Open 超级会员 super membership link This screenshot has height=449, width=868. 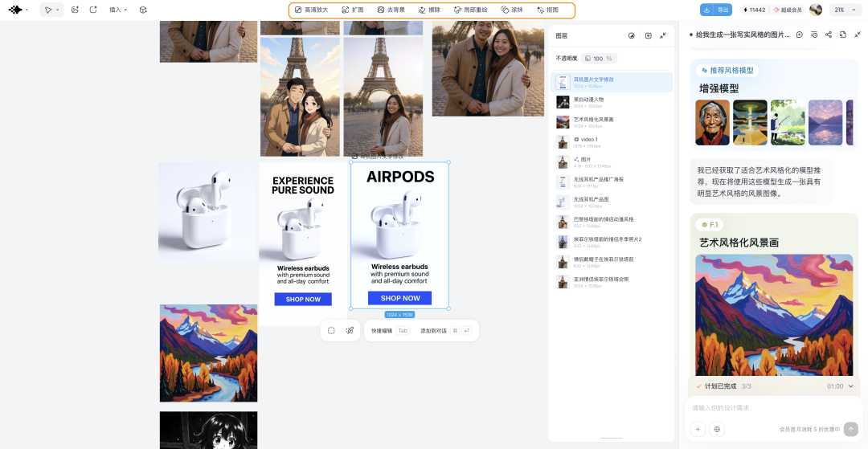coord(787,10)
